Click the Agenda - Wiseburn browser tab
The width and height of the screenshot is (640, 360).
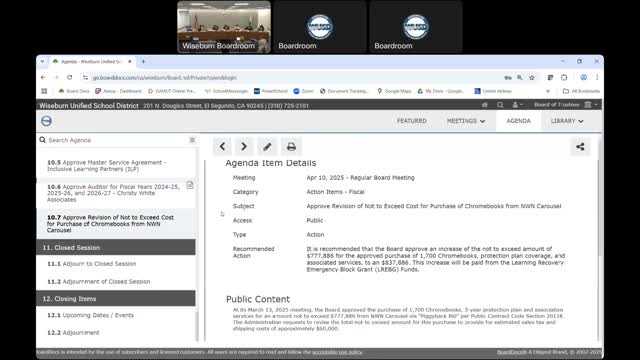tap(92, 62)
